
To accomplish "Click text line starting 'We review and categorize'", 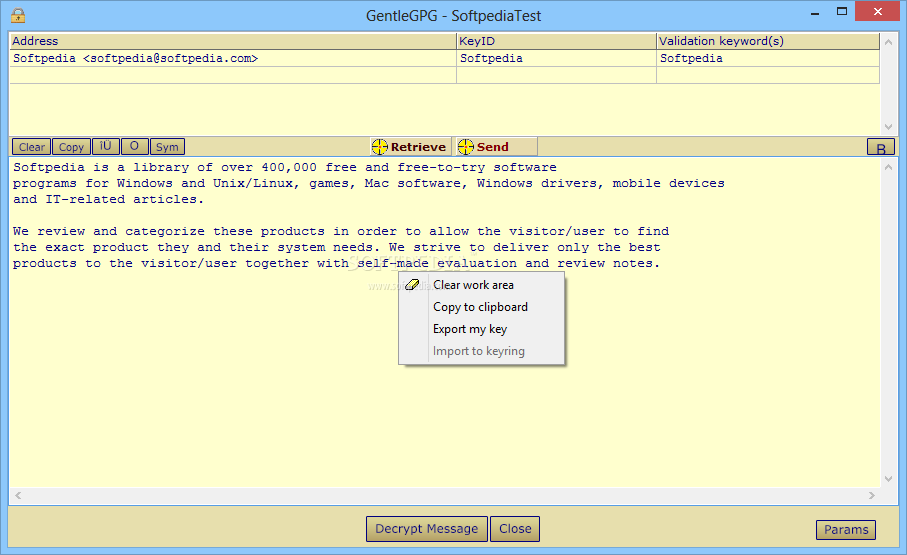I will tap(341, 231).
